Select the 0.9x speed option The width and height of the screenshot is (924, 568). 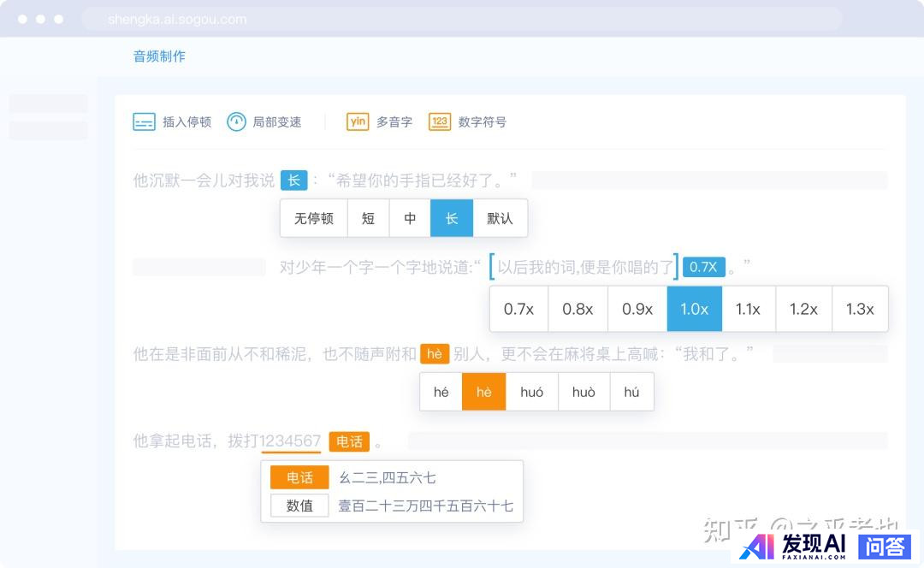click(x=637, y=309)
